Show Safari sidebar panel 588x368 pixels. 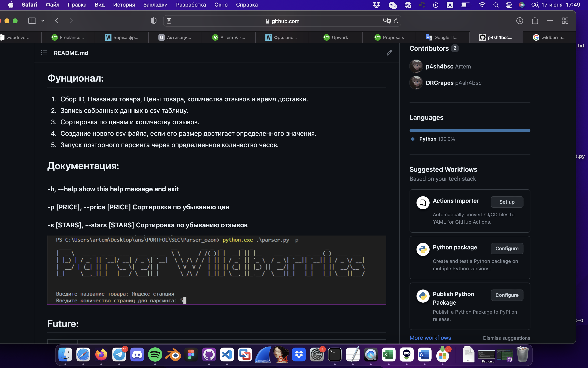[x=32, y=21]
